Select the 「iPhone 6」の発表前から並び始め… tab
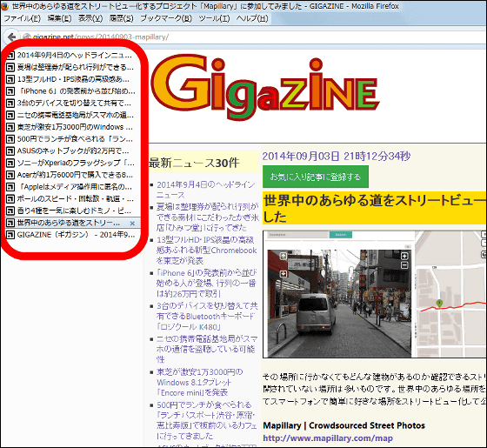The height and width of the screenshot is (448, 487). (x=73, y=91)
